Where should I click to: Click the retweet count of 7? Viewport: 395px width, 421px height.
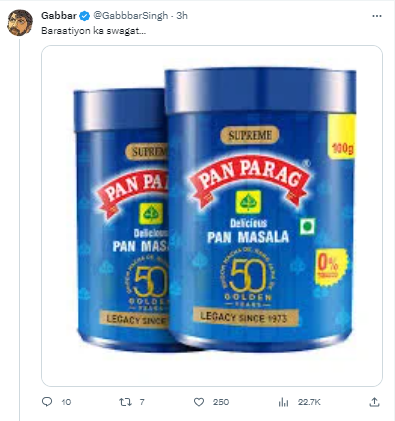(x=142, y=402)
